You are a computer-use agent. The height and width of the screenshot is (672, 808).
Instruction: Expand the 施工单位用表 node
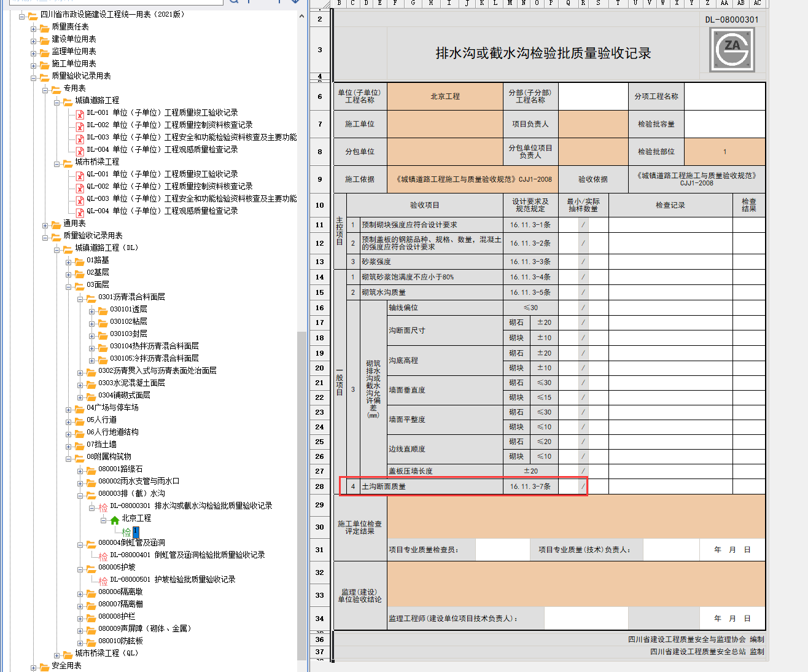[x=34, y=65]
